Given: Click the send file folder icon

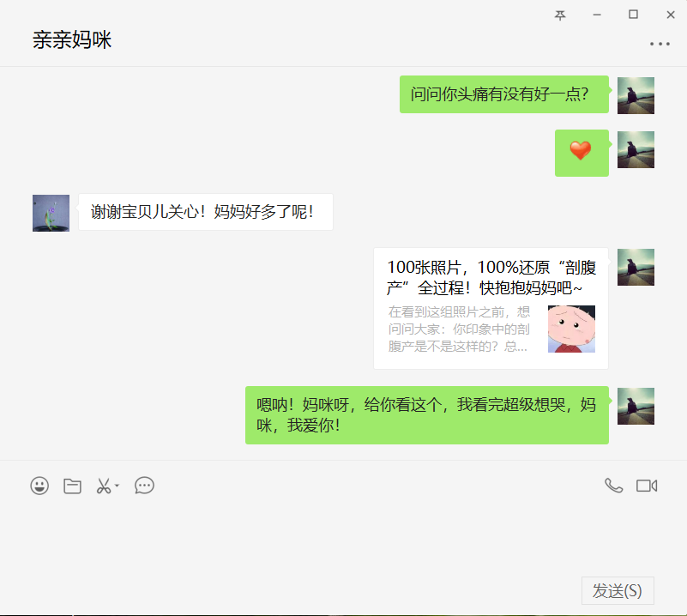Looking at the screenshot, I should coord(73,486).
